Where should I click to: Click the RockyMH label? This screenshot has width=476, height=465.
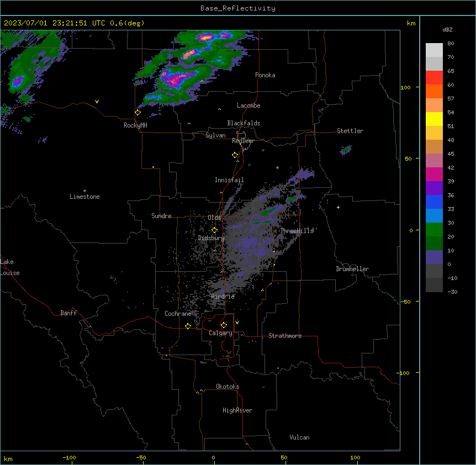click(x=135, y=125)
